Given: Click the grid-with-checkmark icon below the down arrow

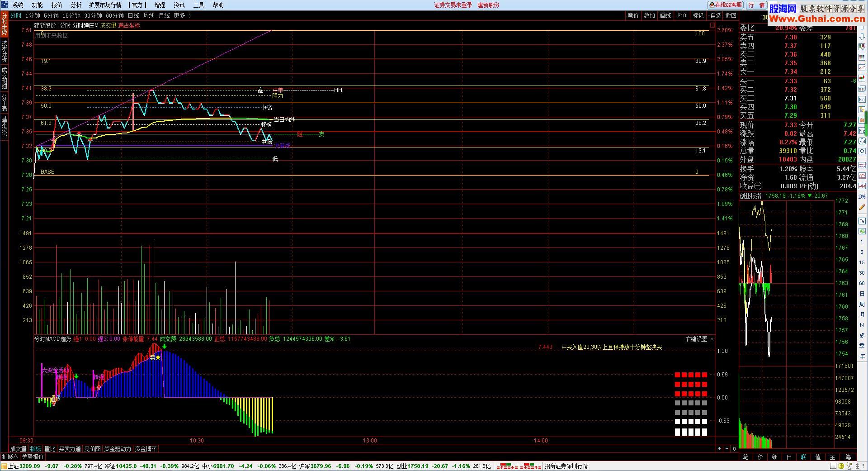Looking at the screenshot, I should coord(862,47).
